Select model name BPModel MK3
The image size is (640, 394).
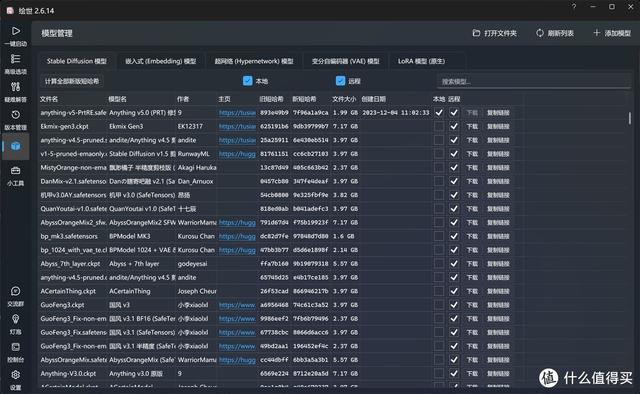130,236
